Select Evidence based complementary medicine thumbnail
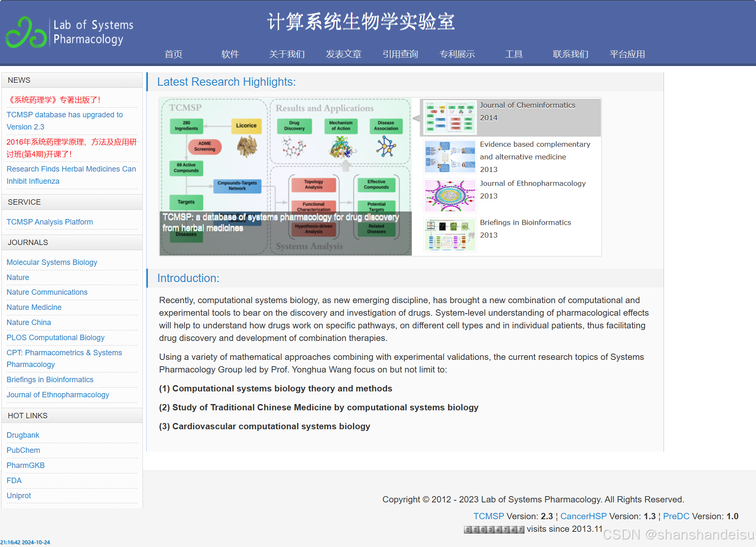This screenshot has width=756, height=547. point(450,156)
